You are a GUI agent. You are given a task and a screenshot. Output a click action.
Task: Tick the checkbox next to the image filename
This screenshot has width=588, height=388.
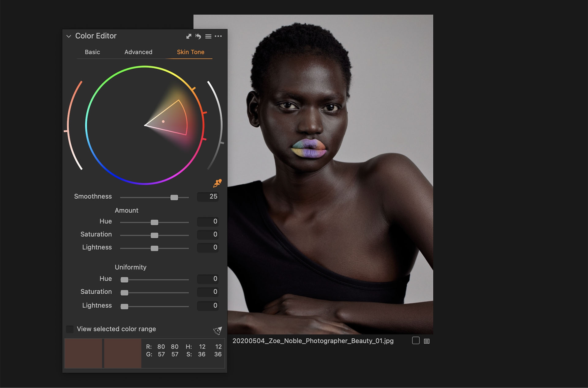pyautogui.click(x=416, y=341)
